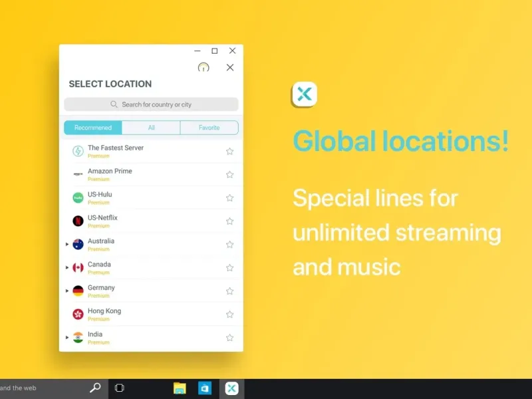Add Australia to favorites with star
The image size is (532, 399).
point(229,244)
